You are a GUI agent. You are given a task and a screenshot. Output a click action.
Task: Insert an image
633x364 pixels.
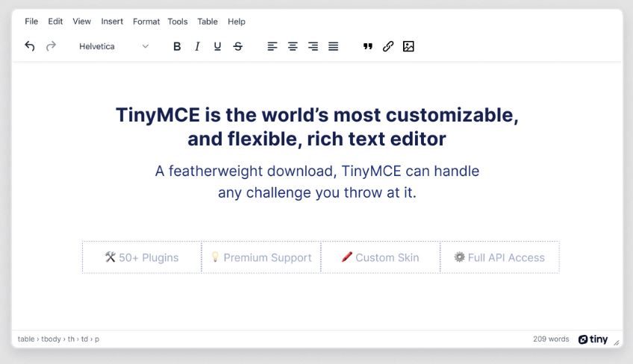point(408,46)
